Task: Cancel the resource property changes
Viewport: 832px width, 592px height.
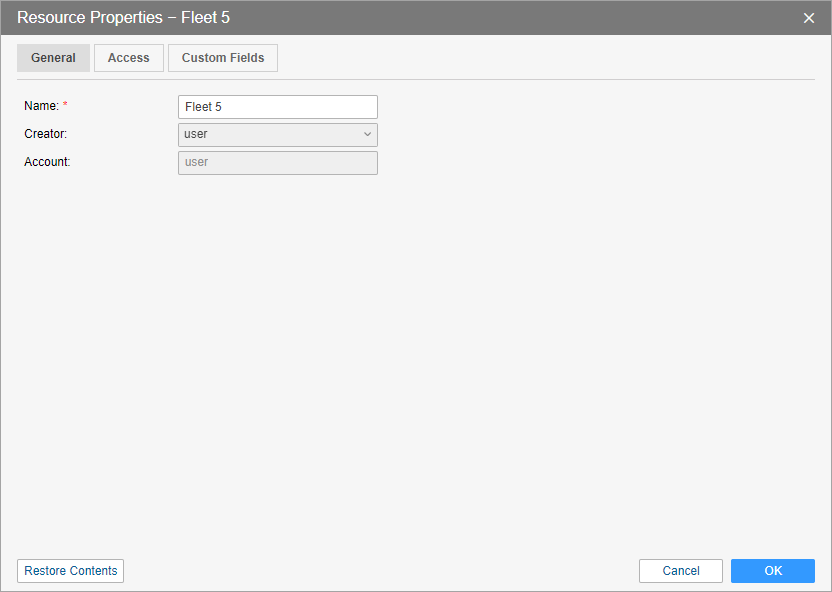Action: tap(681, 571)
